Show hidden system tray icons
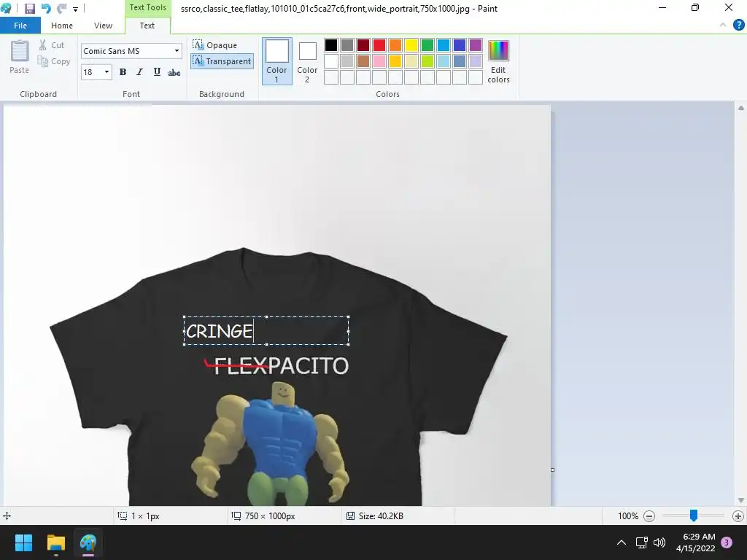 pos(622,542)
